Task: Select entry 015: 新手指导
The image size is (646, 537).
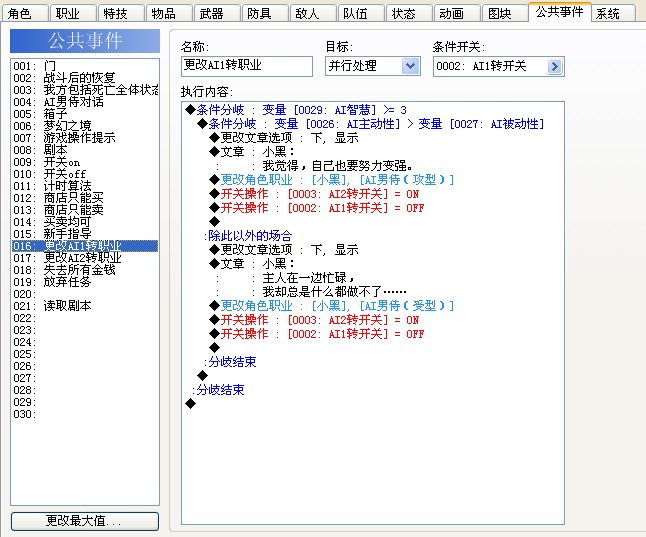Action: [x=84, y=234]
